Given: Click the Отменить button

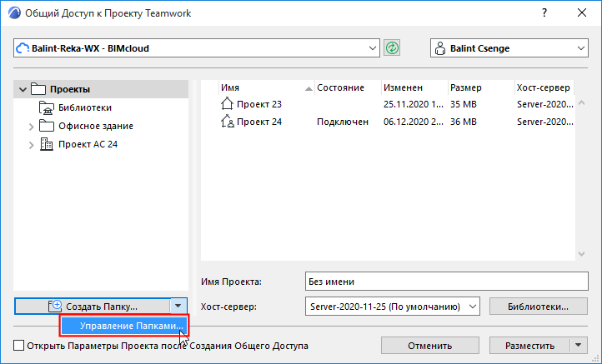Looking at the screenshot, I should 429,345.
